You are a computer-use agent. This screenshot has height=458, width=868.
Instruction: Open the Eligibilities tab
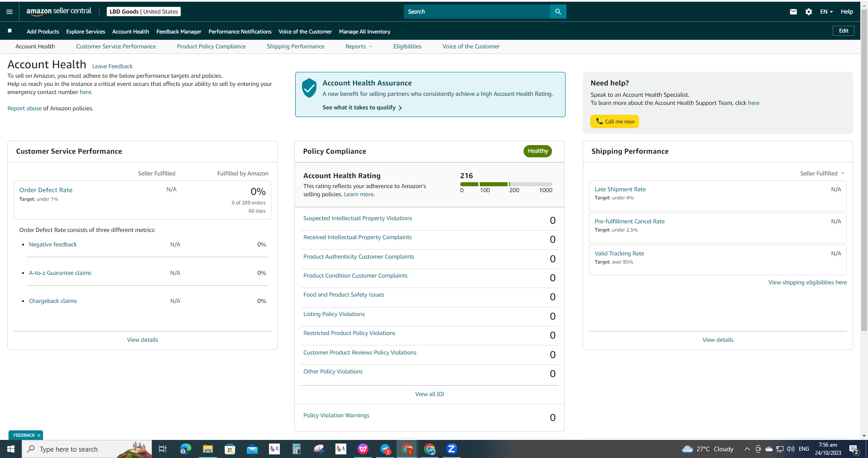click(x=407, y=47)
